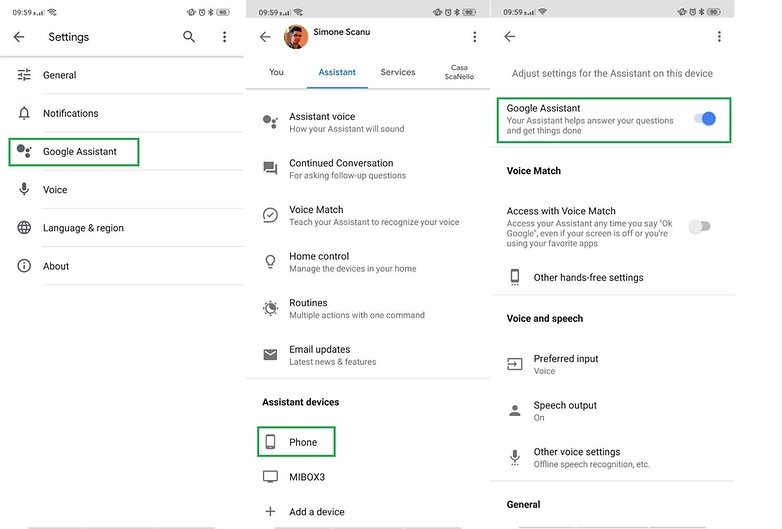The image size is (782, 529).
Task: Click the Home control lightbulb icon
Action: (270, 261)
